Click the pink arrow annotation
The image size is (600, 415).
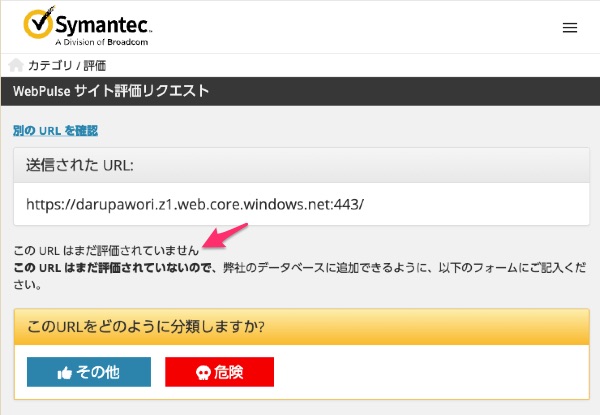pyautogui.click(x=225, y=240)
